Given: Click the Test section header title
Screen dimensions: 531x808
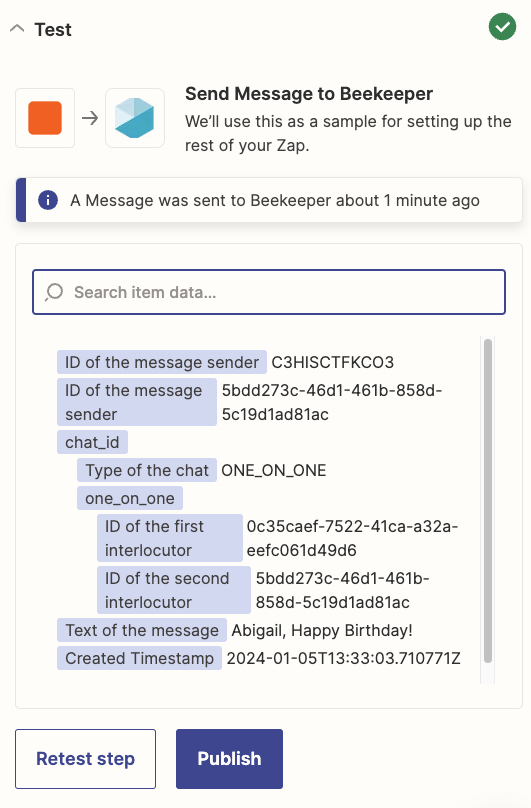Looking at the screenshot, I should click(x=53, y=29).
